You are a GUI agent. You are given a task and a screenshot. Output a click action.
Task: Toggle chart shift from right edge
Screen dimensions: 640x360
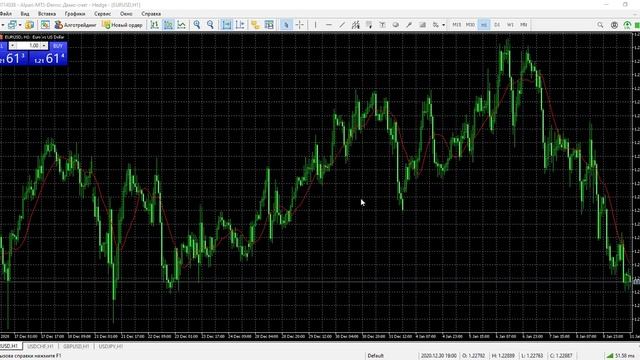(240, 25)
